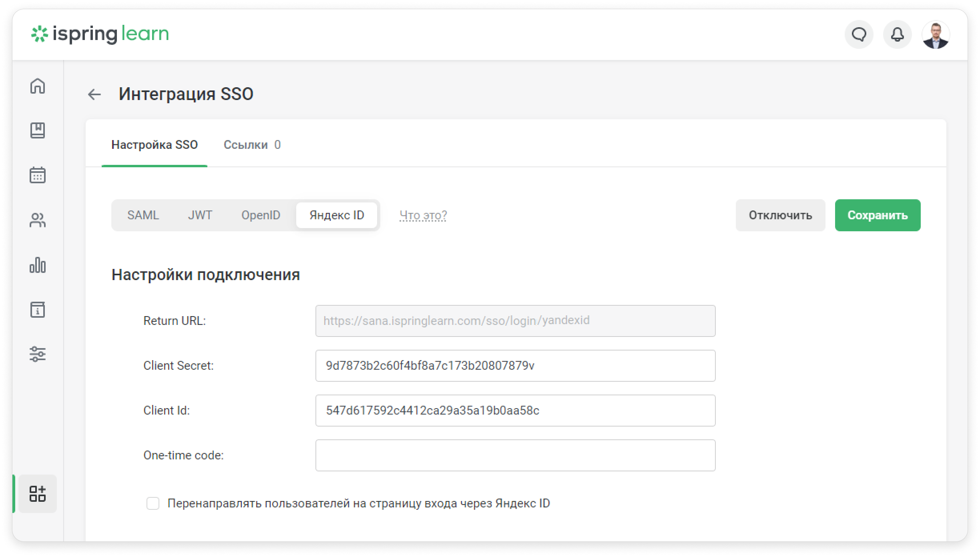Click the iSpring Learn logo
Viewport: 980px width, 557px height.
100,34
